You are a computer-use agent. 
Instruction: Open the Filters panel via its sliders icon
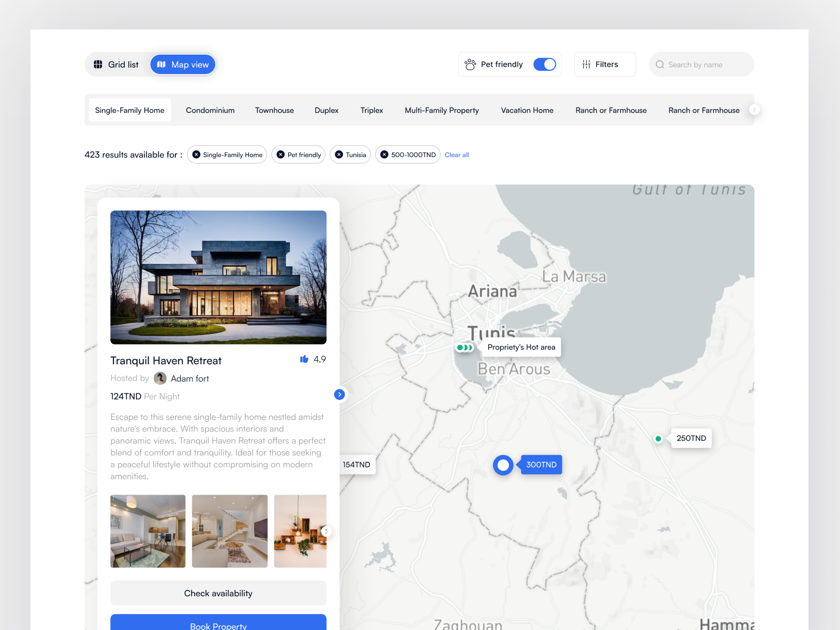point(586,64)
